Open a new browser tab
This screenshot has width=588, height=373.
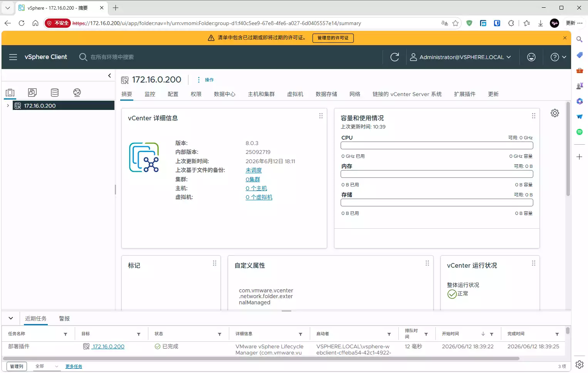(x=116, y=8)
